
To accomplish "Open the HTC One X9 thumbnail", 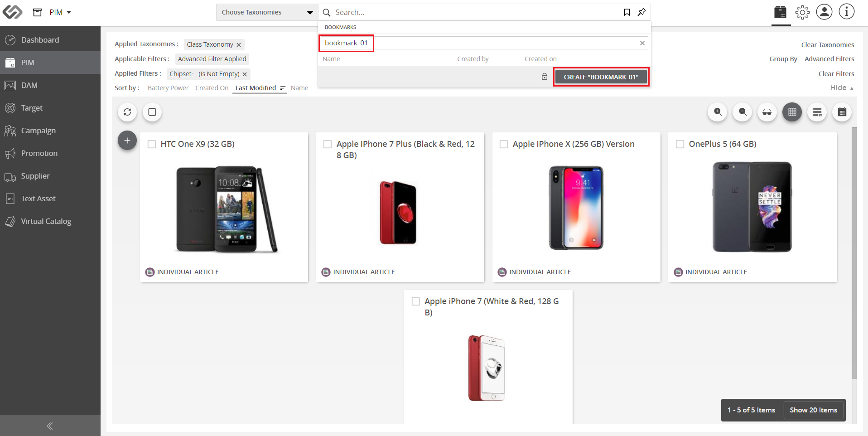I will (x=226, y=209).
